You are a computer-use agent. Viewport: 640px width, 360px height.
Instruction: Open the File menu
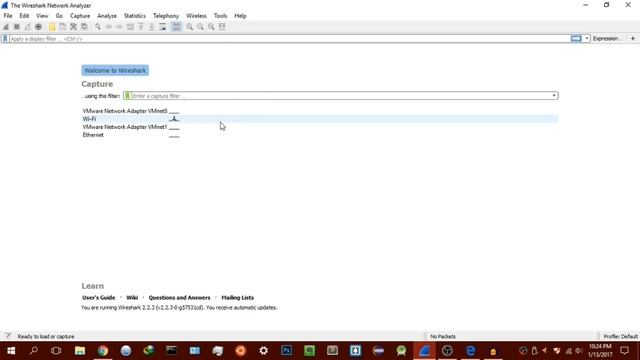[x=8, y=16]
